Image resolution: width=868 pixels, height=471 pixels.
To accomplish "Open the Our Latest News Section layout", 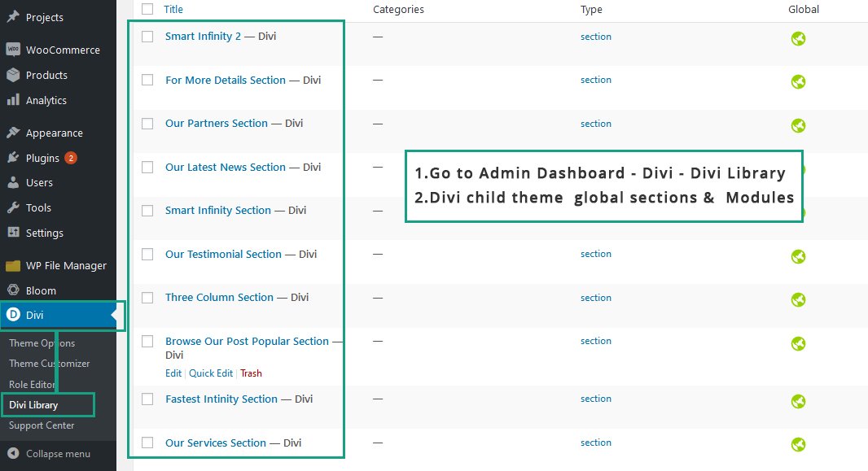I will [x=226, y=167].
